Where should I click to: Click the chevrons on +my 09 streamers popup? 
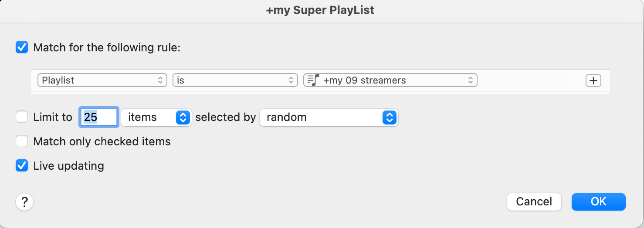click(x=470, y=80)
